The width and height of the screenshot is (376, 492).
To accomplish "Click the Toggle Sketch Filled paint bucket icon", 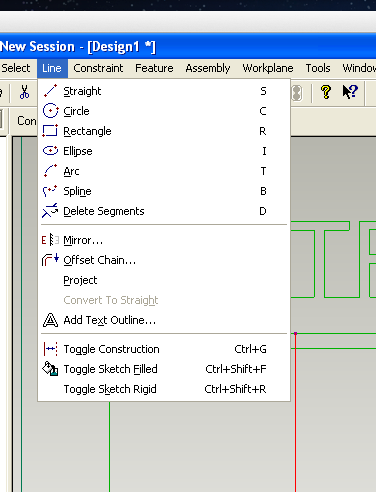I will coord(50,369).
